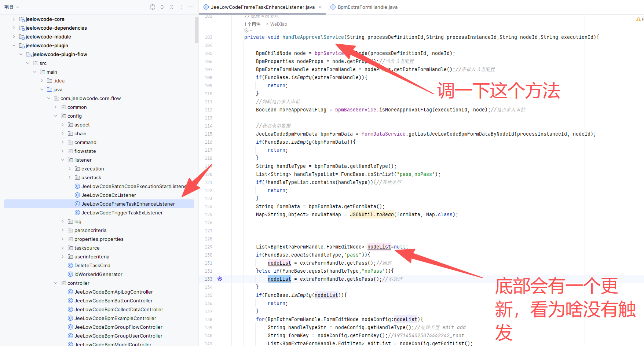Collapse the listener package folder

pos(63,160)
